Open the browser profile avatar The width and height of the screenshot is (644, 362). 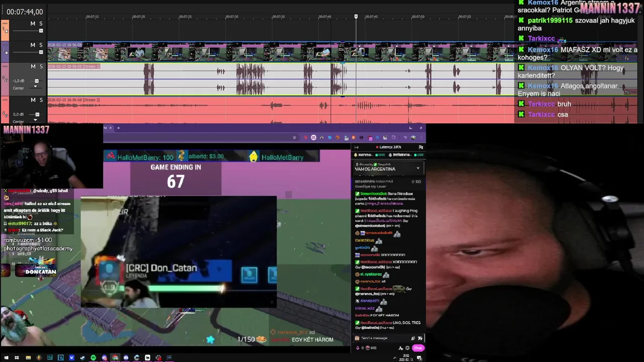point(413,137)
